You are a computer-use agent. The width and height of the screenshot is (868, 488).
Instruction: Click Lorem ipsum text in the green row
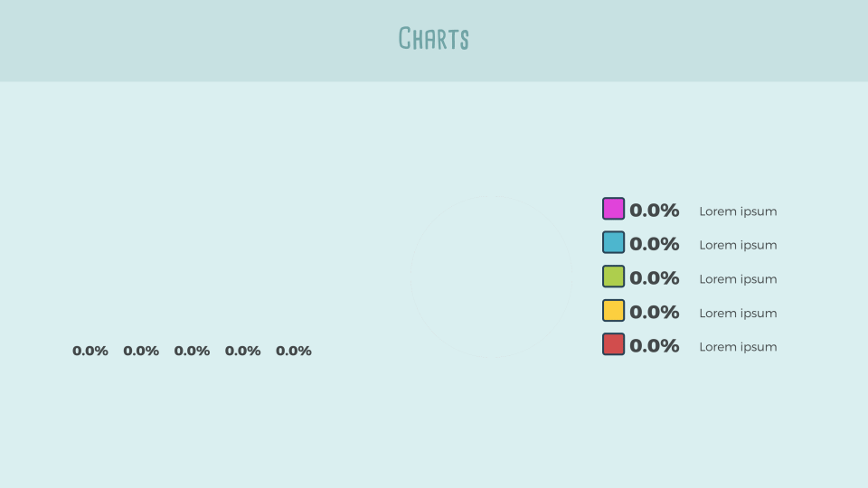pos(738,279)
